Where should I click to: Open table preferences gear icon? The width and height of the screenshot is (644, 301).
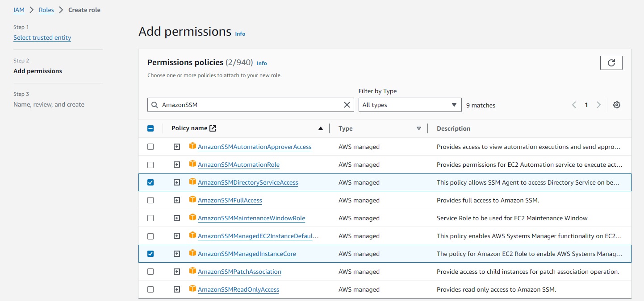(x=617, y=105)
